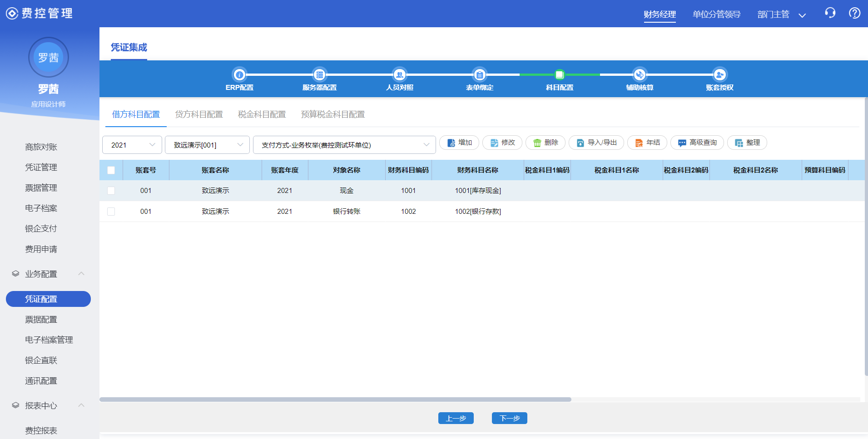Go to the 服务器配置 step icon

point(319,74)
